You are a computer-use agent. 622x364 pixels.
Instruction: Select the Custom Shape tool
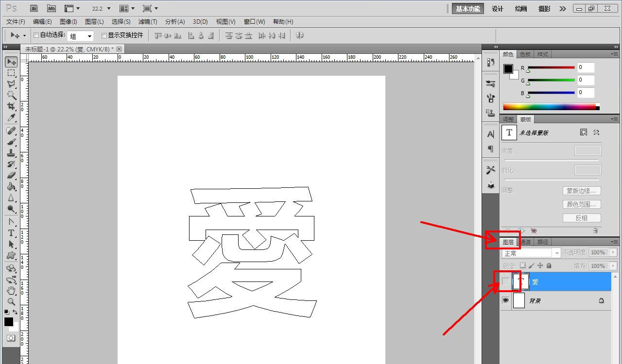click(11, 255)
